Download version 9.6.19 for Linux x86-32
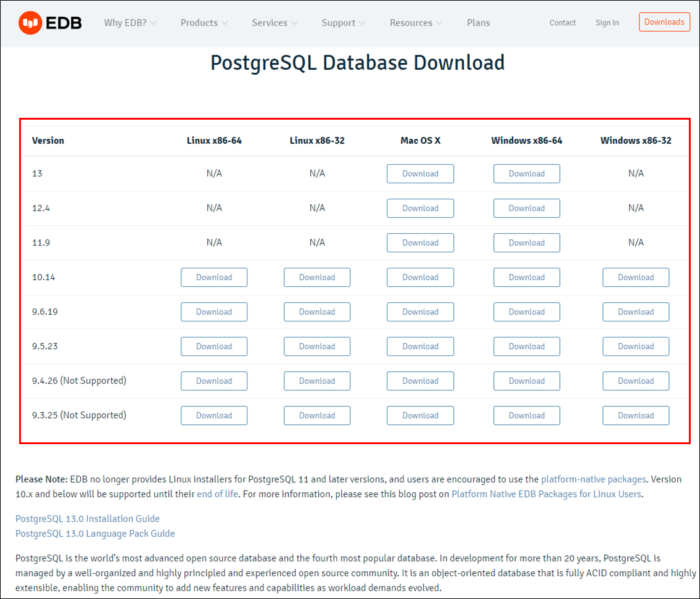Screen dimensions: 700x599 coord(317,312)
